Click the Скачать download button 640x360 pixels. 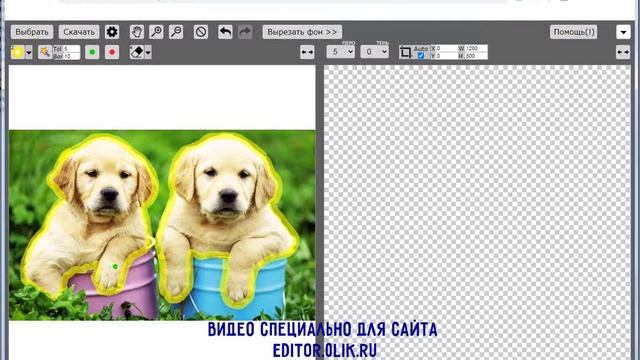click(79, 32)
